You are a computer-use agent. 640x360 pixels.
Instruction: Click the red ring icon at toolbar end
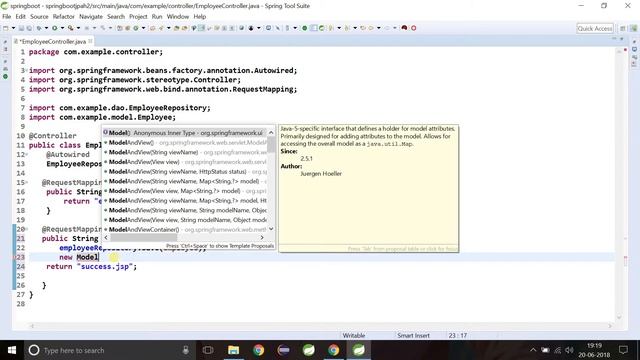click(413, 28)
